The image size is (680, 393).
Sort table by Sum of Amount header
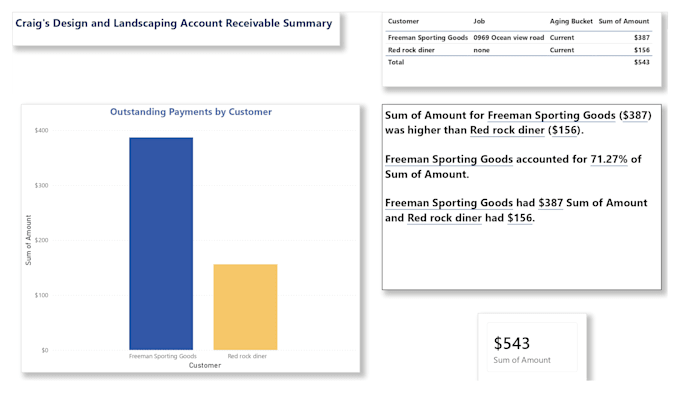(624, 21)
